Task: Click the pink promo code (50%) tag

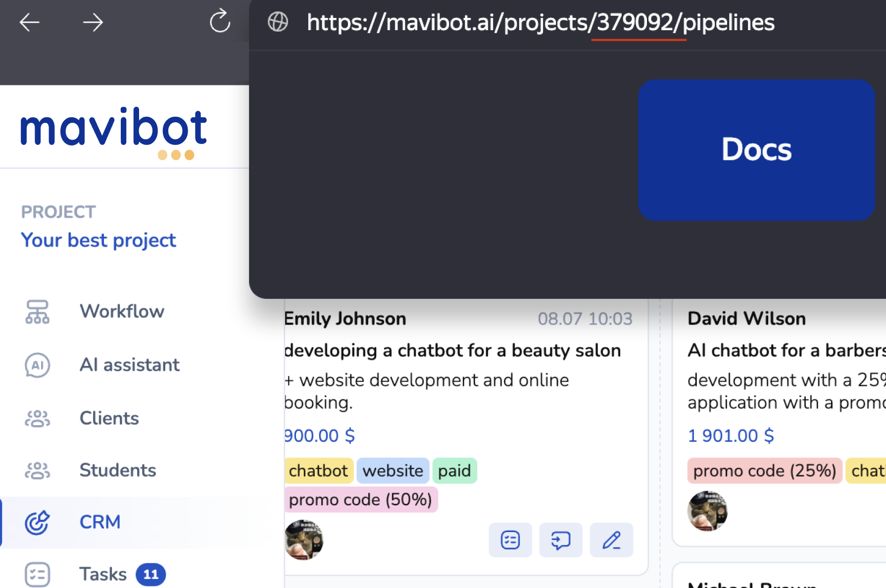Action: [360, 500]
